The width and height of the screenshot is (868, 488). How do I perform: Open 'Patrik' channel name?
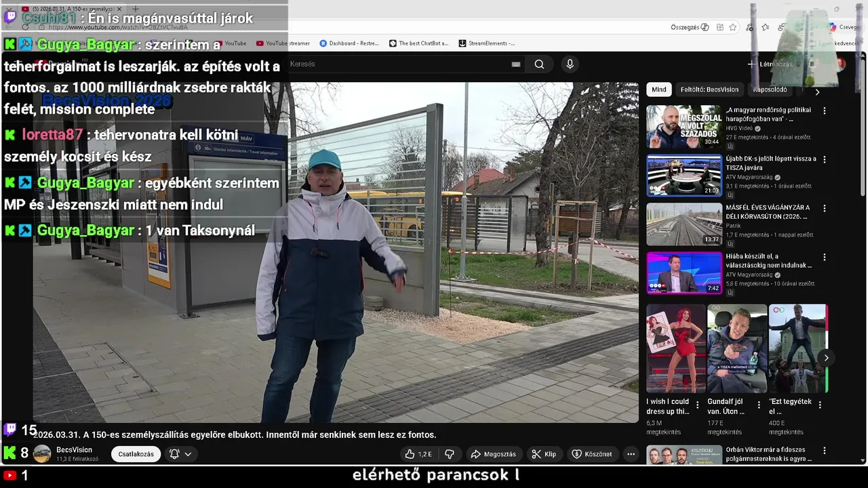(x=734, y=226)
